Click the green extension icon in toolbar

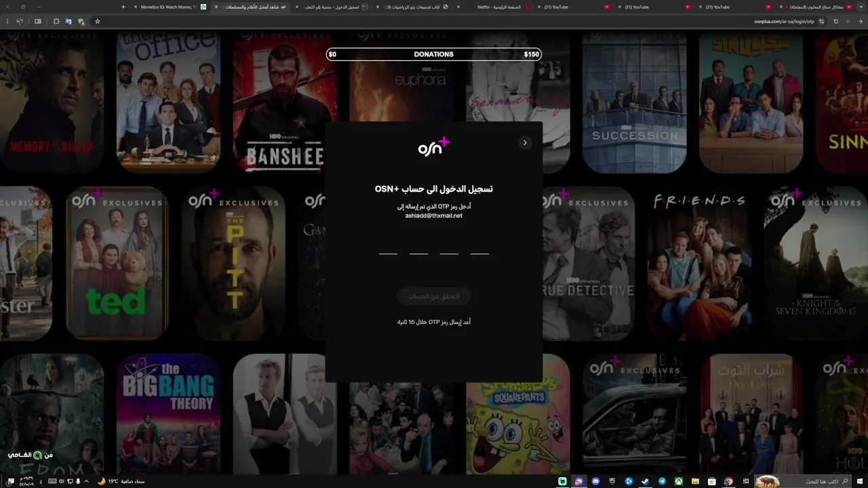pos(81,22)
